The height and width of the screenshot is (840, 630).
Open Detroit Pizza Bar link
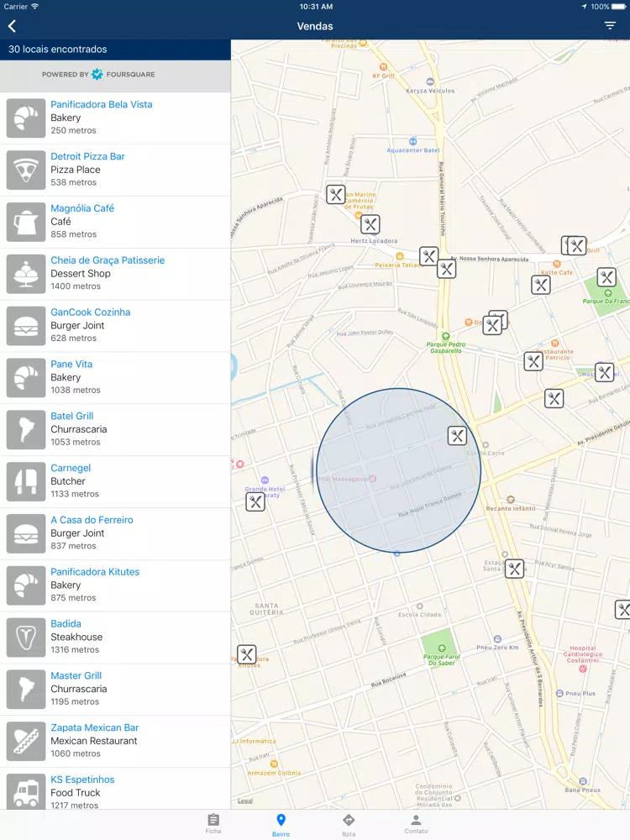pyautogui.click(x=88, y=156)
